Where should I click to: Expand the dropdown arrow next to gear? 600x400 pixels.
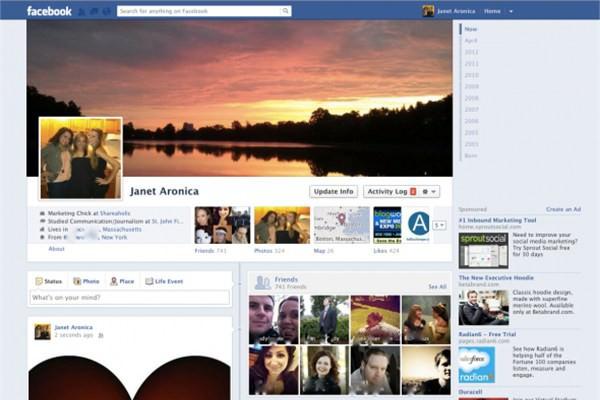click(x=434, y=191)
